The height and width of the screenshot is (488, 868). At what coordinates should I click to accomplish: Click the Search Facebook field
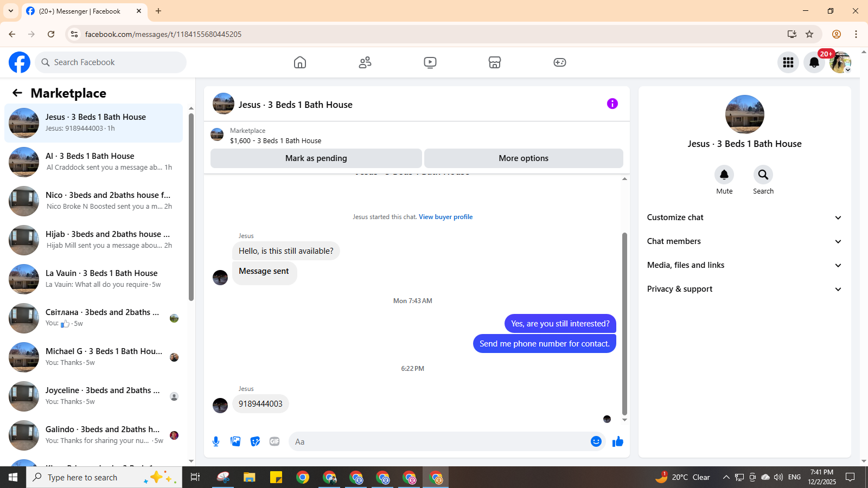[111, 62]
